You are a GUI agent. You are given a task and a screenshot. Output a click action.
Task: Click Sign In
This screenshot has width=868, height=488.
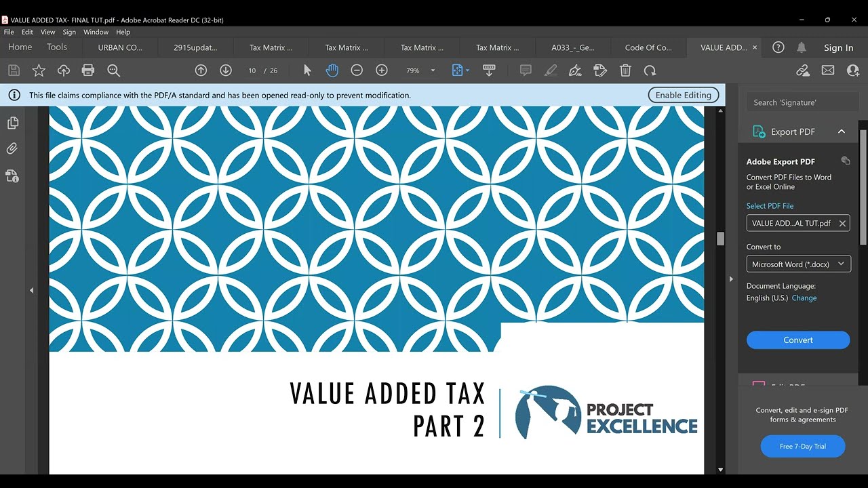[839, 47]
